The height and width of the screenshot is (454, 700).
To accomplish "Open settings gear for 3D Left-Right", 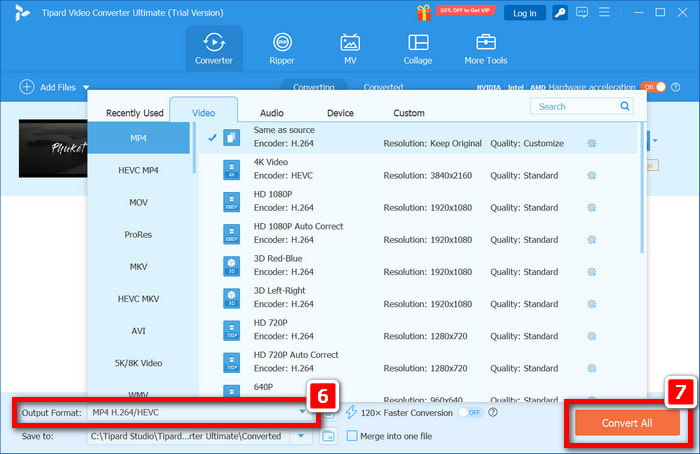I will pyautogui.click(x=592, y=304).
